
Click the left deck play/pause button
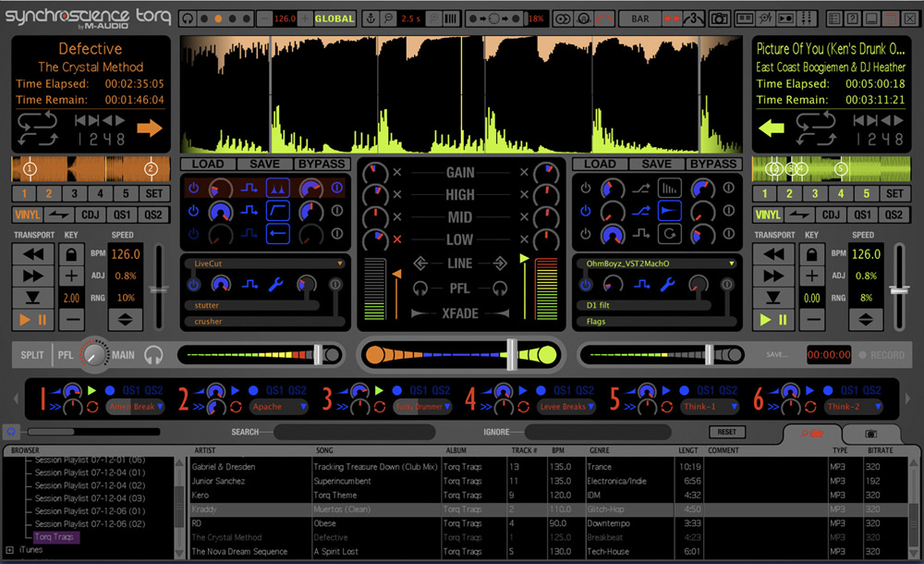33,320
